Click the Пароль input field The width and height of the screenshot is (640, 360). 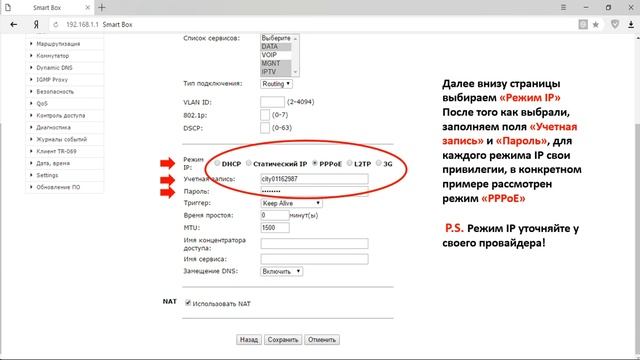[314, 191]
